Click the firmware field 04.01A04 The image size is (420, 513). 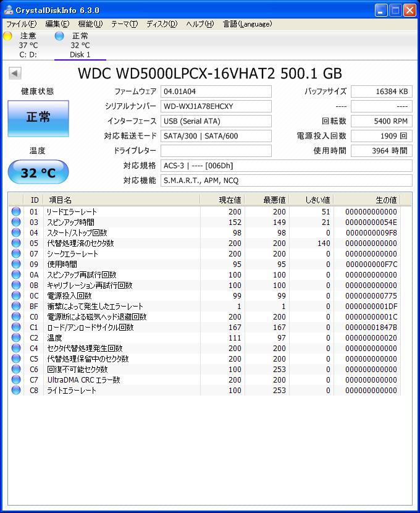tap(216, 91)
